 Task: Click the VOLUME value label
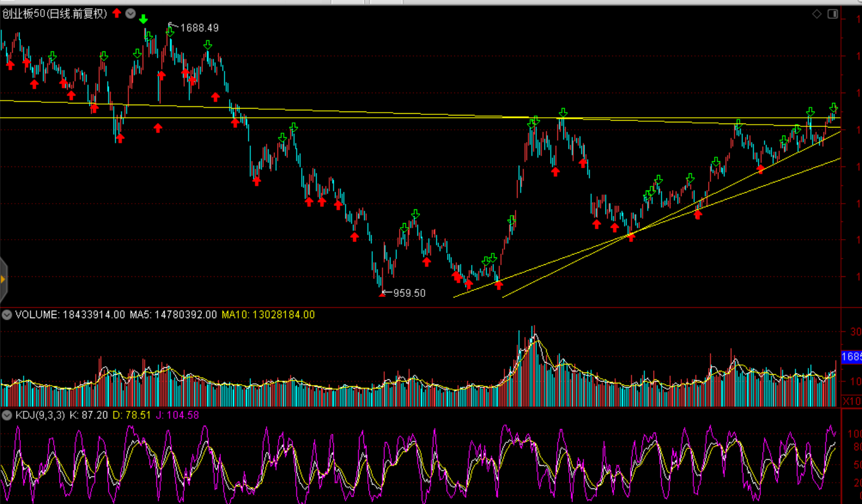[70, 315]
